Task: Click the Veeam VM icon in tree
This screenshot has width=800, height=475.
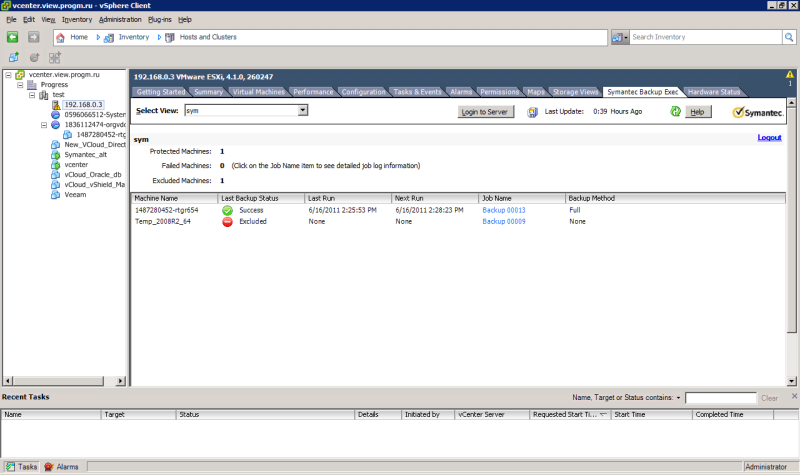Action: click(x=56, y=195)
